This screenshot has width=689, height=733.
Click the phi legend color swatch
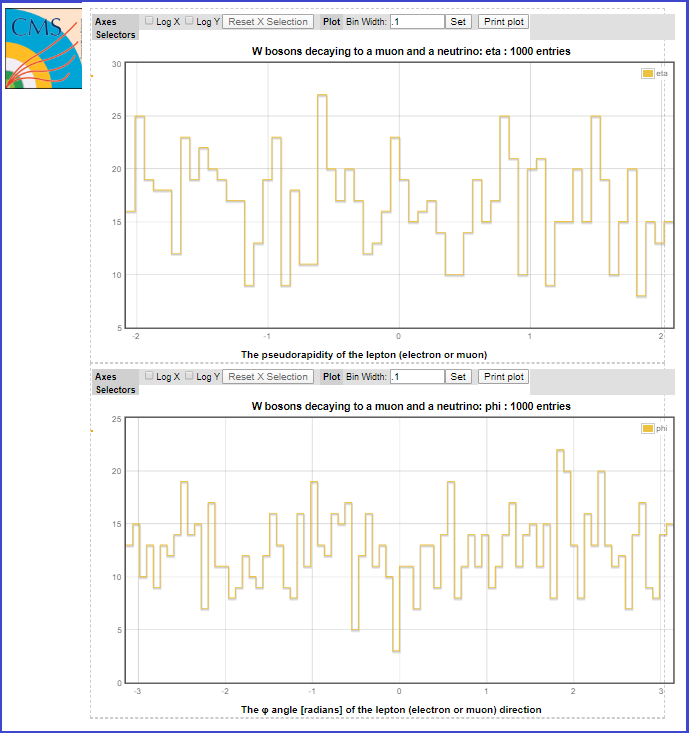[647, 429]
